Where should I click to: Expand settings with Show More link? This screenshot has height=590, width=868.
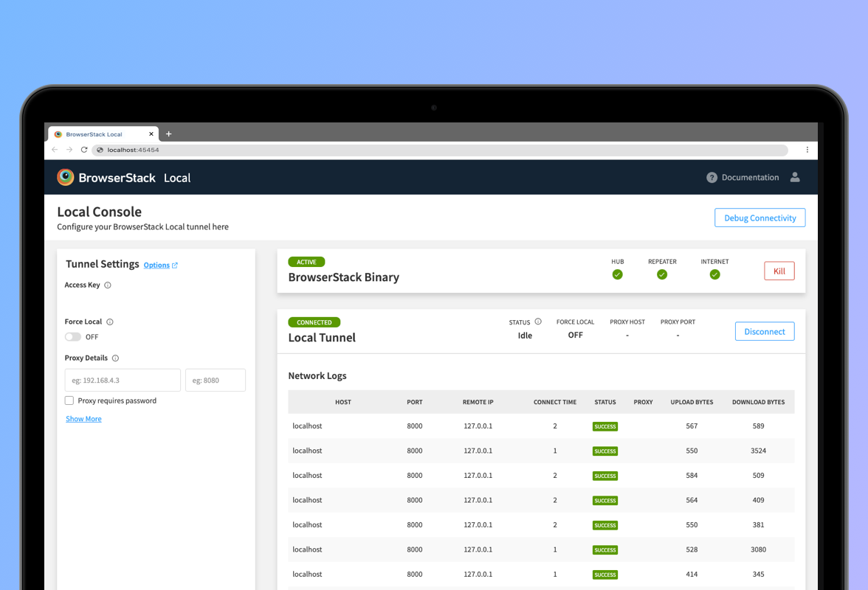coord(83,419)
